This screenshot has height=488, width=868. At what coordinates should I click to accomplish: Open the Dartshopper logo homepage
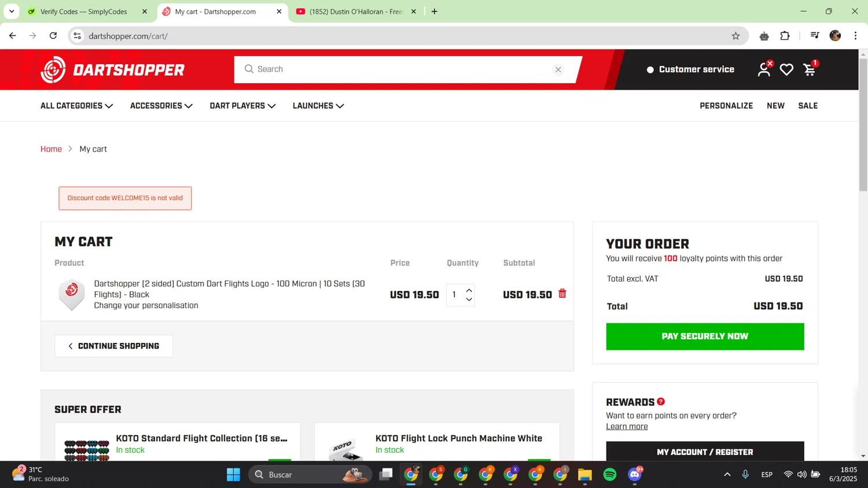[113, 70]
